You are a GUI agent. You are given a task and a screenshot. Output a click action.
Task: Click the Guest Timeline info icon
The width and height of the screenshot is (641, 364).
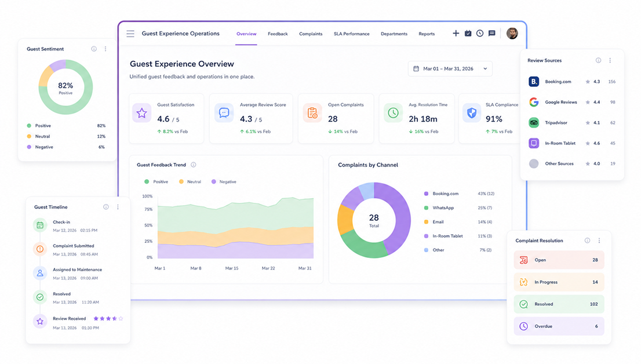coord(106,207)
